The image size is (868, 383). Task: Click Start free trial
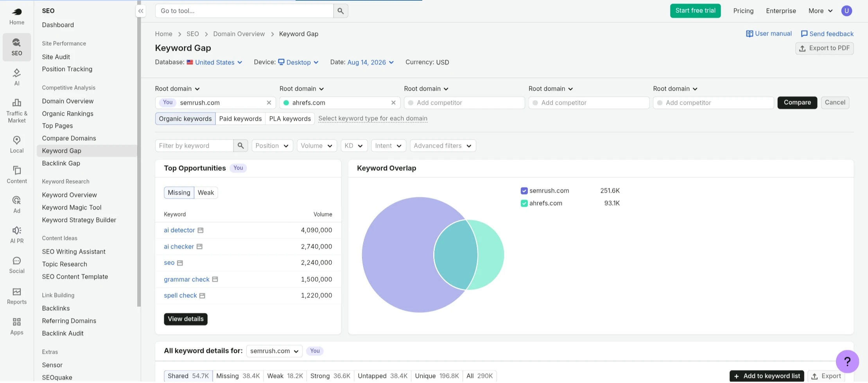point(695,11)
